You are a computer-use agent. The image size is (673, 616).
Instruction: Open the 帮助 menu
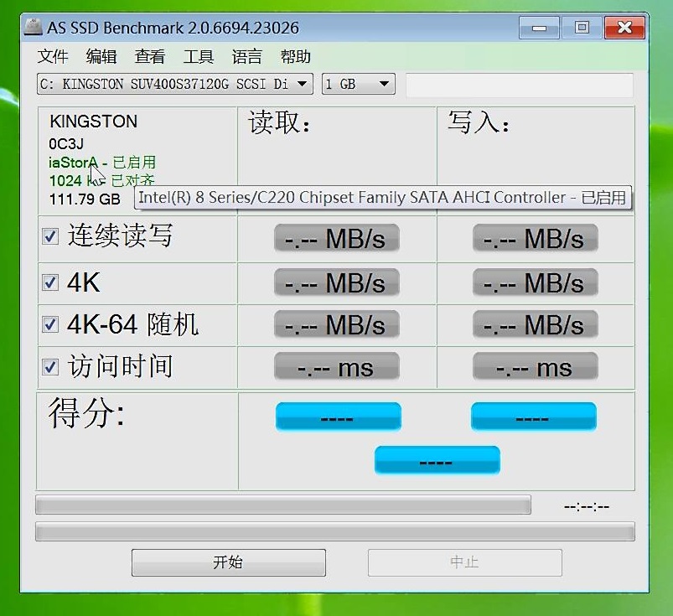294,56
